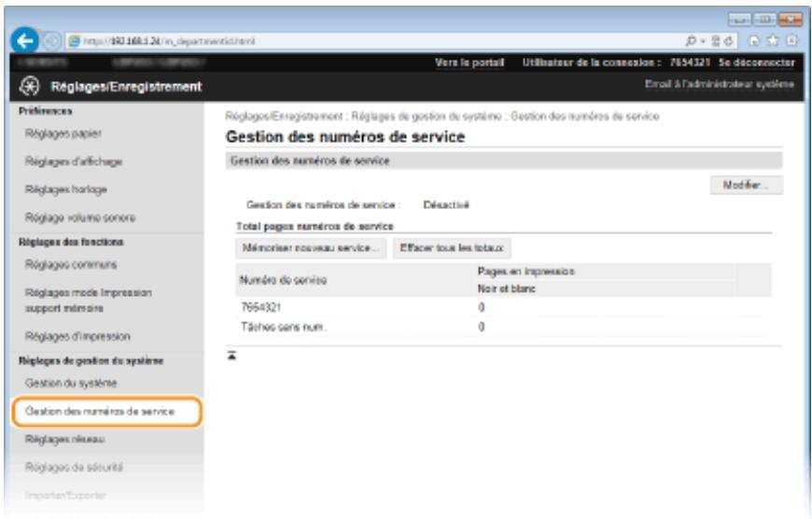Open service number 7654321 entry

[261, 307]
